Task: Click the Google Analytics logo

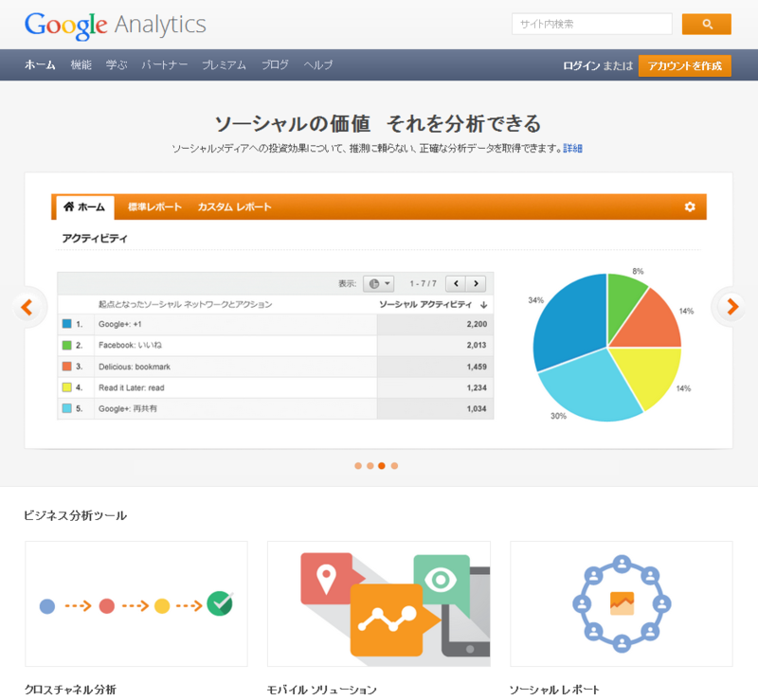Action: [x=116, y=26]
